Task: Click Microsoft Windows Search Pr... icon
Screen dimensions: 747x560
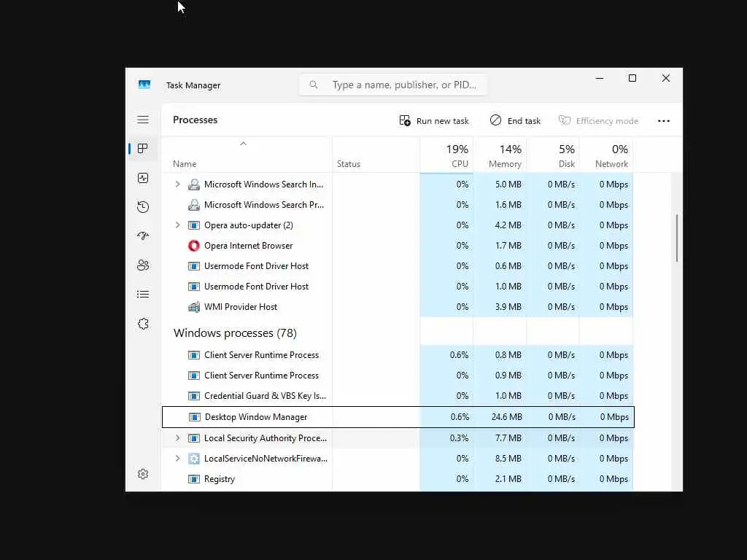Action: click(194, 205)
